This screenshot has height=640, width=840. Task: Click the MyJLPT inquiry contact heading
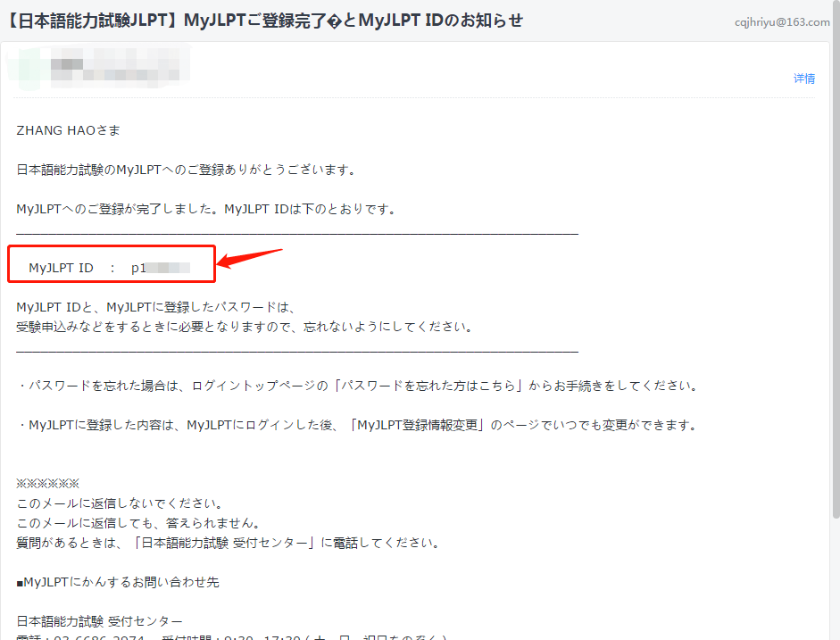click(x=116, y=580)
